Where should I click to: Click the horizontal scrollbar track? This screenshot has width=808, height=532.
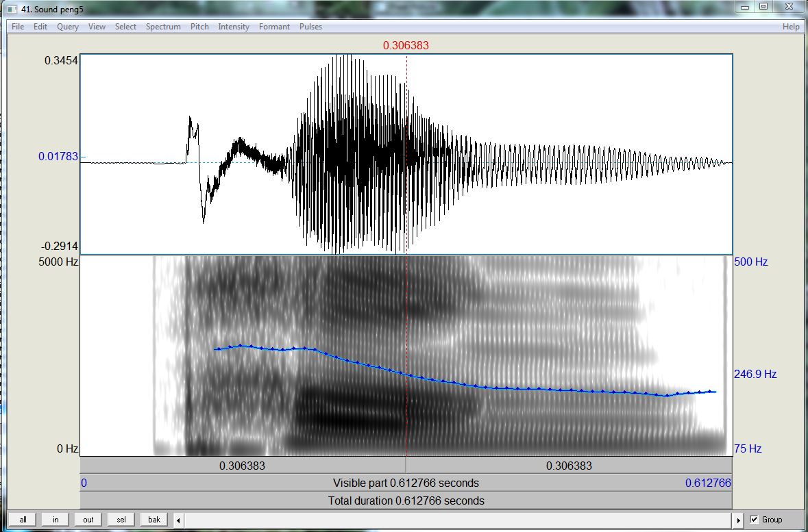(x=458, y=520)
